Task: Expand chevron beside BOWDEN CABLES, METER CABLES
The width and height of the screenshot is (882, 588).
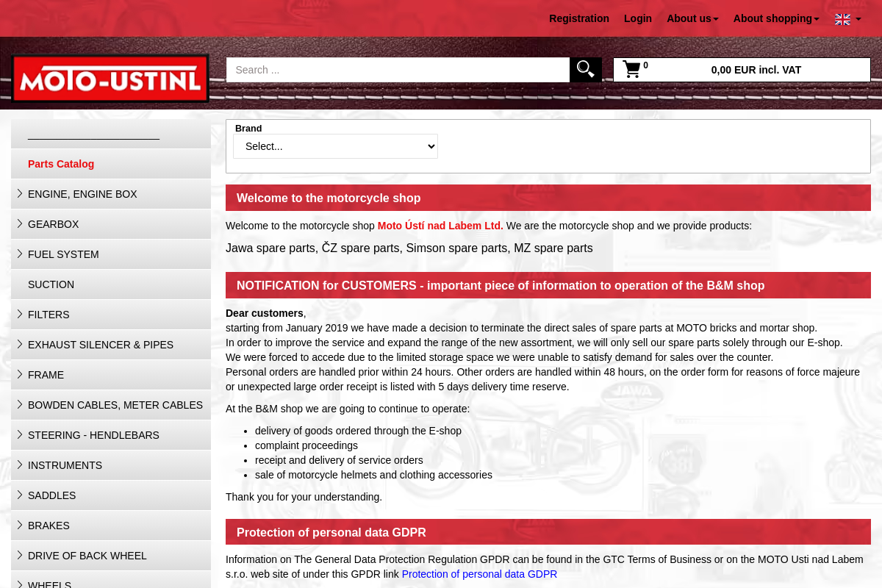Action: pyautogui.click(x=20, y=404)
